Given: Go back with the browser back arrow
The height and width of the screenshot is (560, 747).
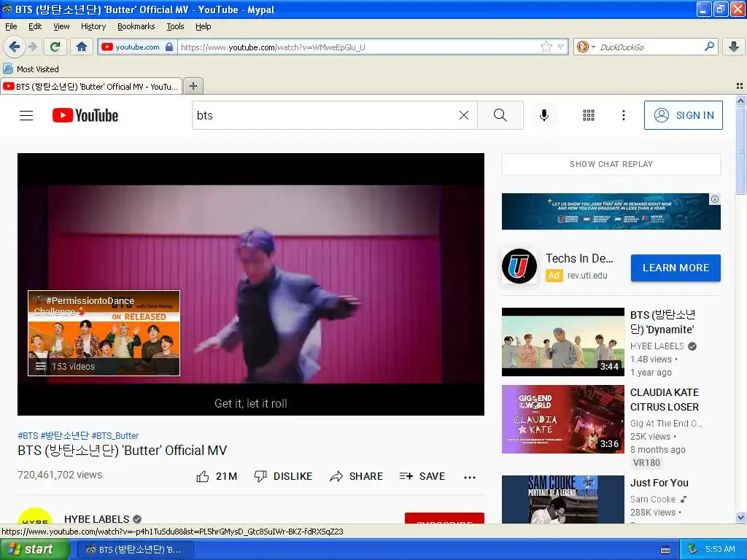Looking at the screenshot, I should click(x=14, y=47).
